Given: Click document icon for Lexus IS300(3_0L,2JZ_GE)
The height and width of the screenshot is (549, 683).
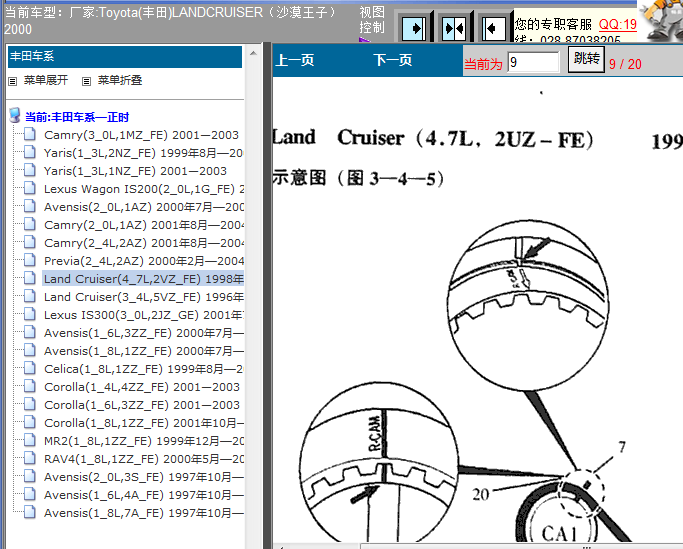Looking at the screenshot, I should pos(30,314).
